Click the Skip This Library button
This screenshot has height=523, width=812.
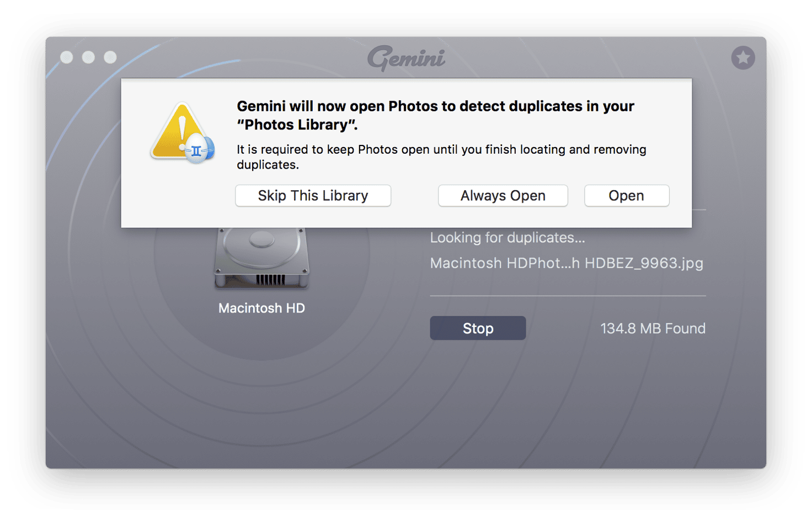pos(313,196)
